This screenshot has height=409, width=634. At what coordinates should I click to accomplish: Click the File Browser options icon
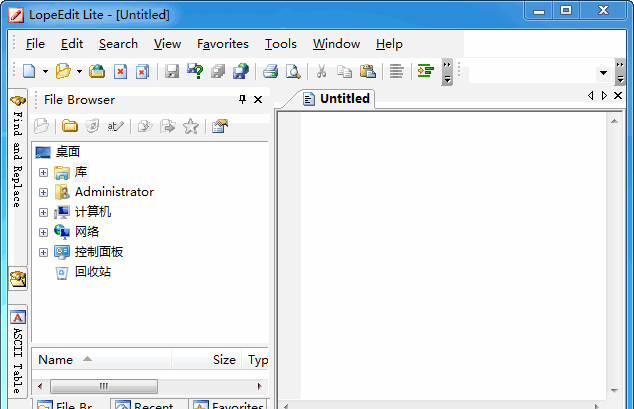[220, 126]
